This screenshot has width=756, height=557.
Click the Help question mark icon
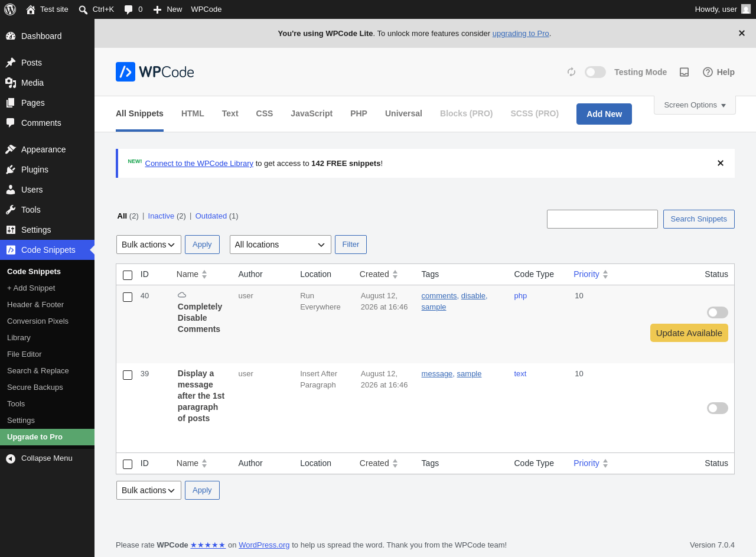pyautogui.click(x=708, y=72)
